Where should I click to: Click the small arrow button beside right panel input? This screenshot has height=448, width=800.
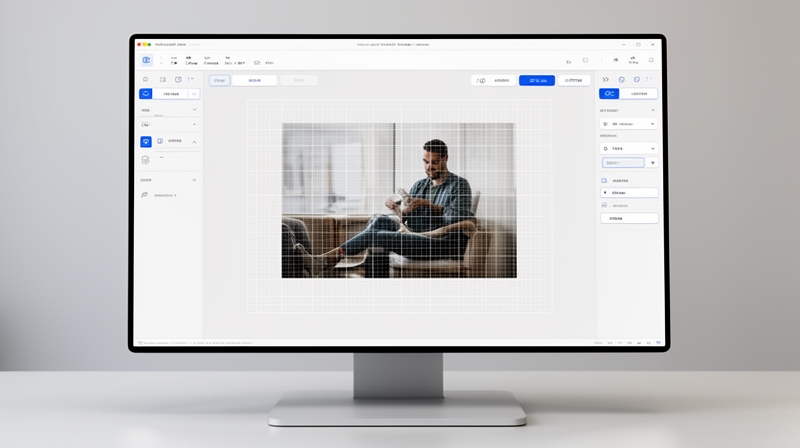(x=653, y=163)
